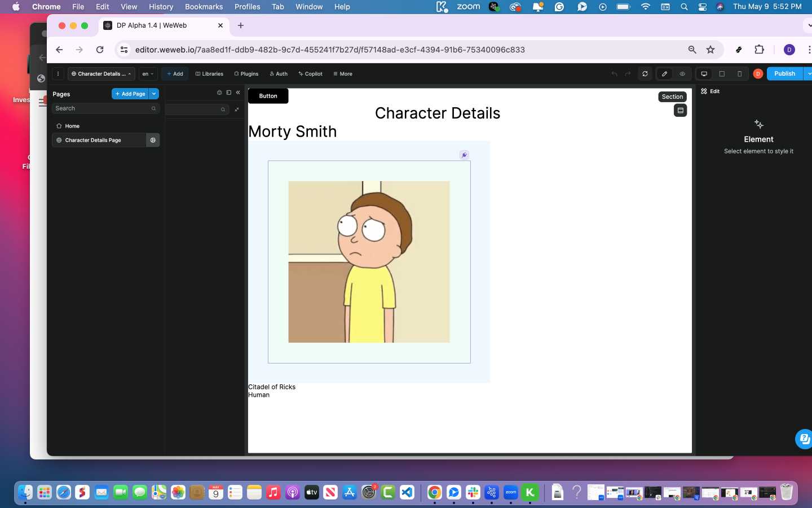Expand the Add Page dropdown arrow

tap(154, 94)
